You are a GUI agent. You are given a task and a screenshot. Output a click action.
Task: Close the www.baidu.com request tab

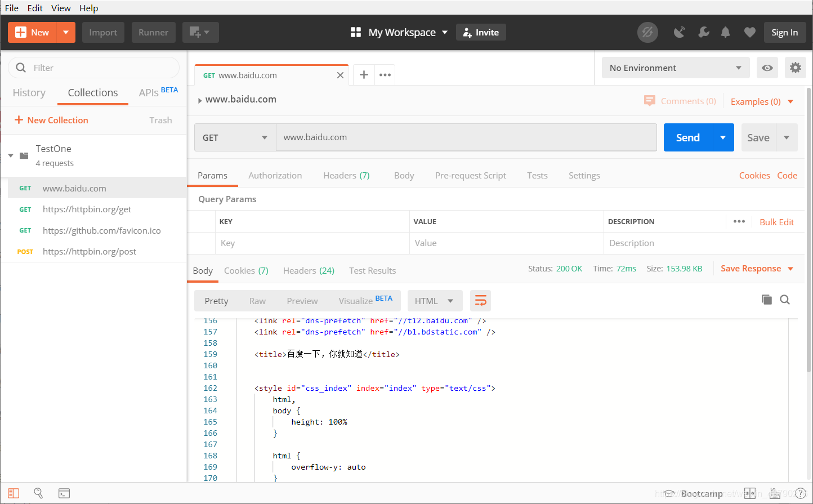340,75
